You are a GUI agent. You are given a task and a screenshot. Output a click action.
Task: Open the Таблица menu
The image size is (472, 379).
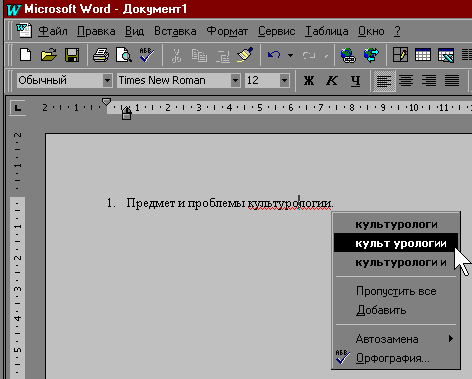pyautogui.click(x=326, y=31)
